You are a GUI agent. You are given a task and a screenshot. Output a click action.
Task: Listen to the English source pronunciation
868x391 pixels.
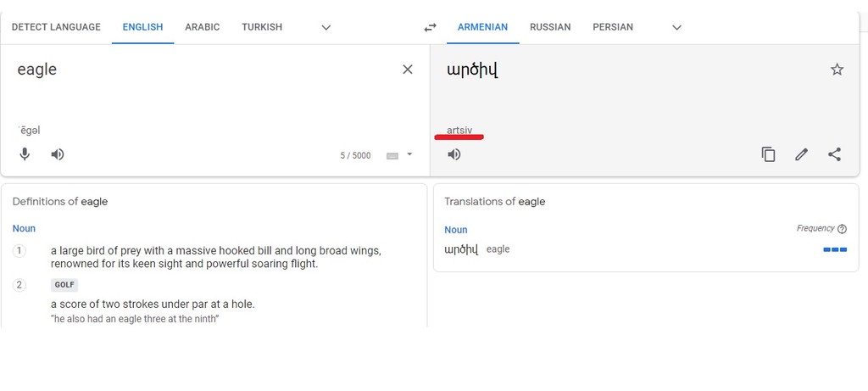(x=58, y=154)
